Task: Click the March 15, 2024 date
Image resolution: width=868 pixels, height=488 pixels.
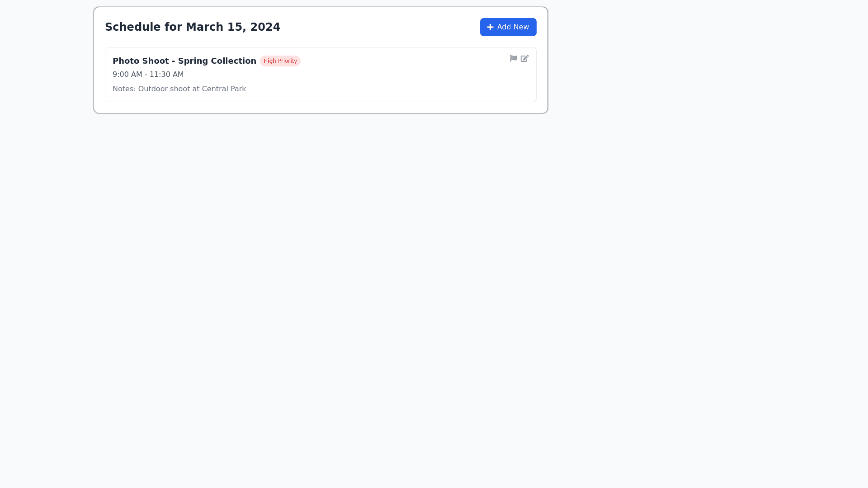Action: coord(217,27)
